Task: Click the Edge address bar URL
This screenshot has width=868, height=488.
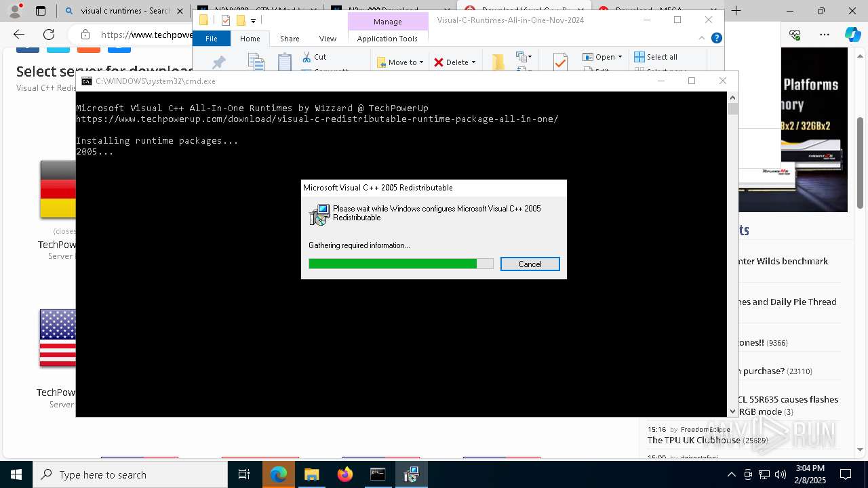Action: tap(146, 35)
